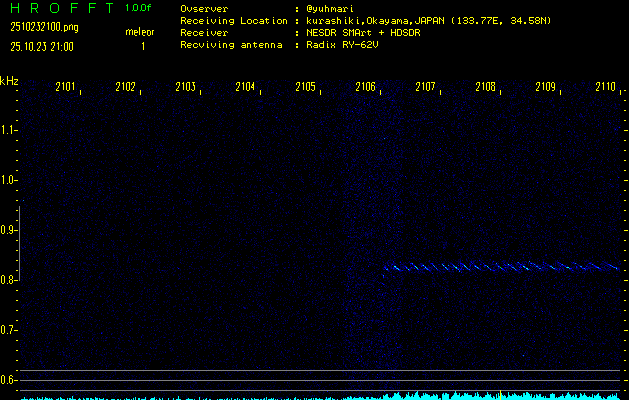Click the 2103 time marker
The width and height of the screenshot is (629, 400).
[185, 87]
